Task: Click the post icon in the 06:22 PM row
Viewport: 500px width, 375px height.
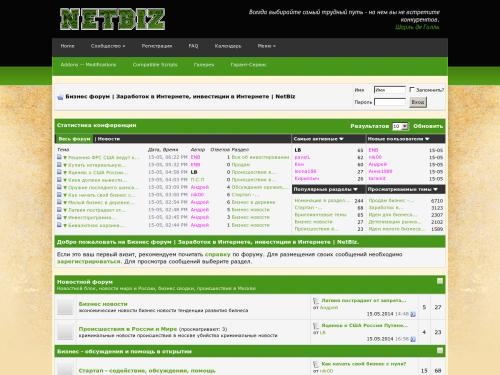Action: [x=59, y=157]
